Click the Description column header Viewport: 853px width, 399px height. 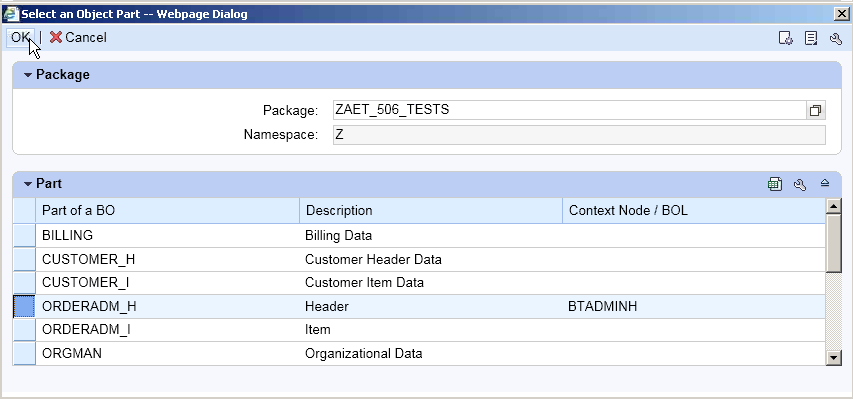[x=431, y=211]
